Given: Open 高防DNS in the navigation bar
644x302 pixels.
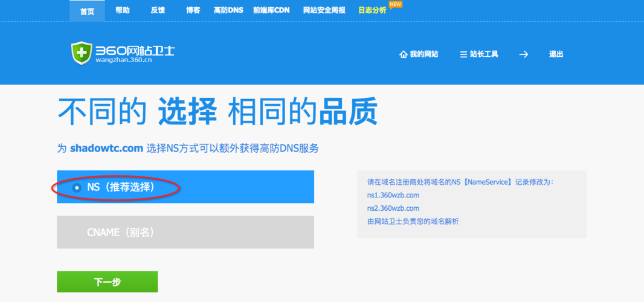Looking at the screenshot, I should point(229,11).
